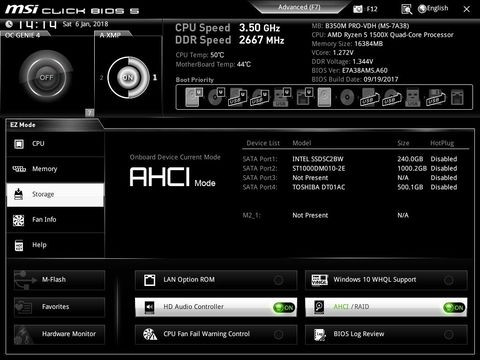Select the legacy USB hard disk boot icon

click(x=369, y=97)
